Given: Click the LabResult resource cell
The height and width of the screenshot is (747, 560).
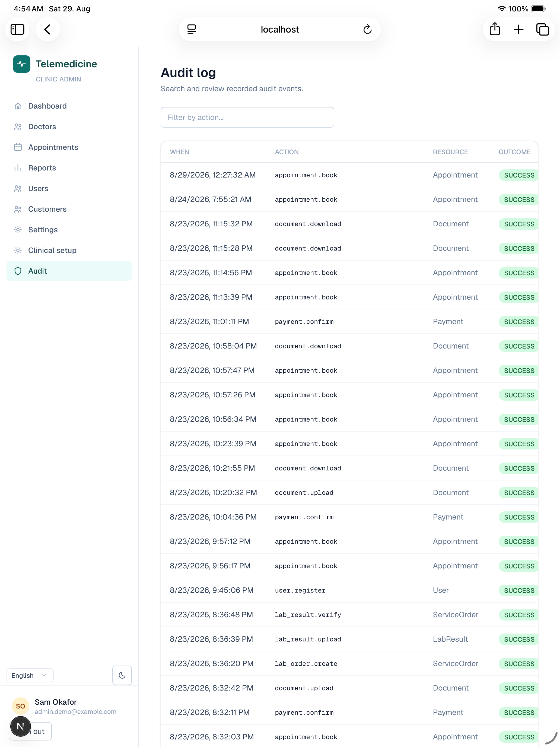Looking at the screenshot, I should (x=450, y=639).
